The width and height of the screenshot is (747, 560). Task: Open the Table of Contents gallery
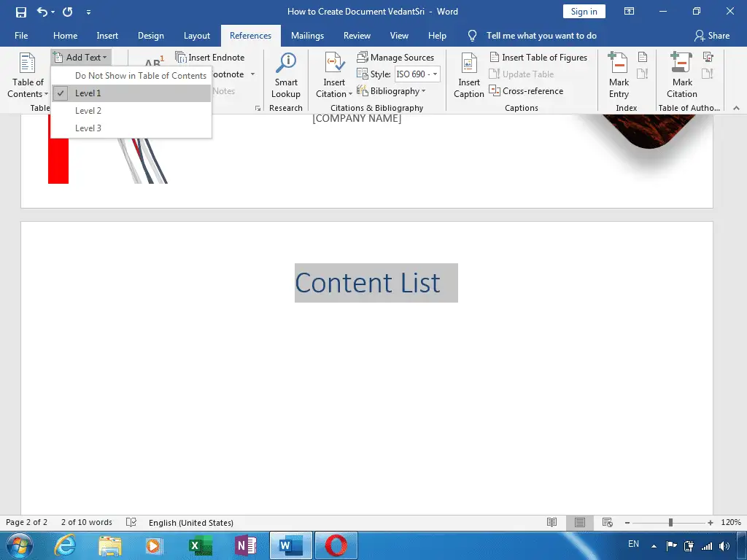coord(28,75)
